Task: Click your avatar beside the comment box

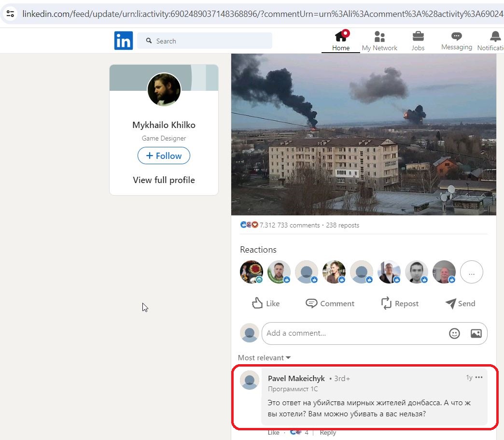Action: click(250, 333)
